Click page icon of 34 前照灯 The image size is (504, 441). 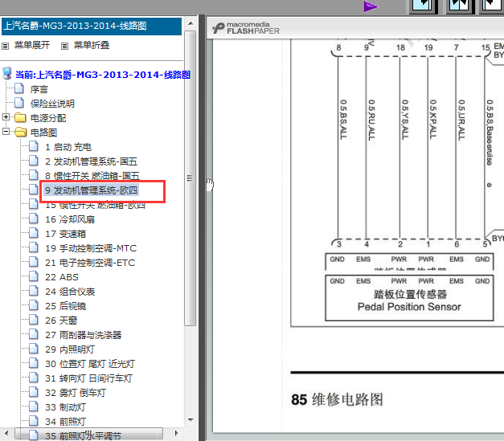34,421
